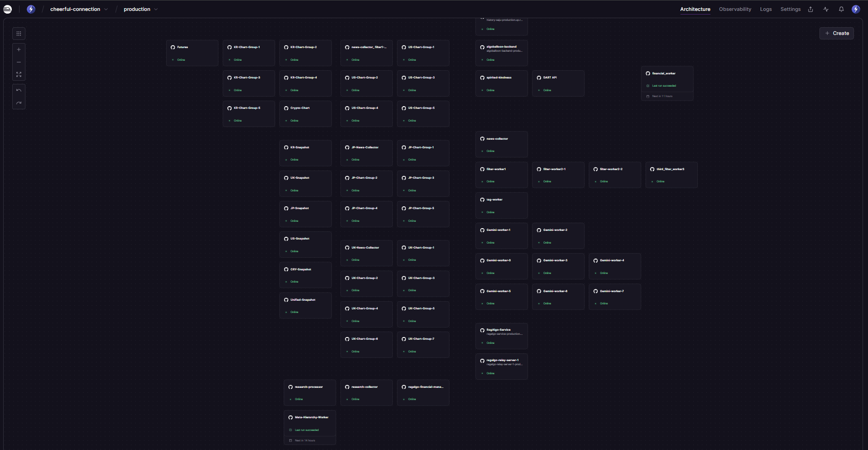
Task: Open the Settings tab
Action: pyautogui.click(x=790, y=9)
